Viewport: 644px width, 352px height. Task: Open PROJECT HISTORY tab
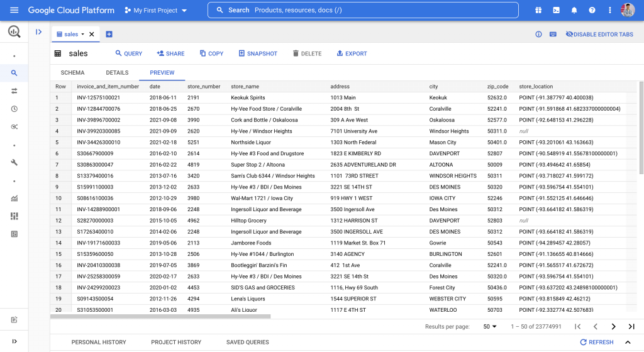coord(176,342)
